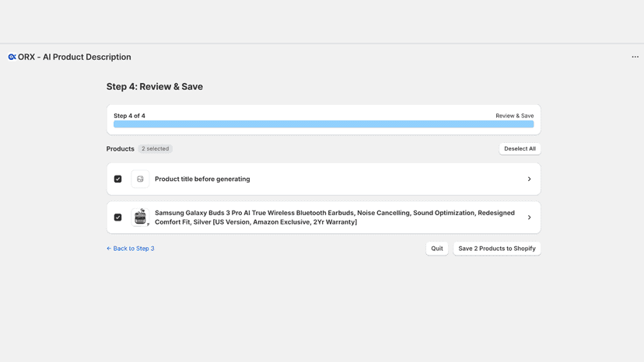Click the 'Products' section label

121,148
